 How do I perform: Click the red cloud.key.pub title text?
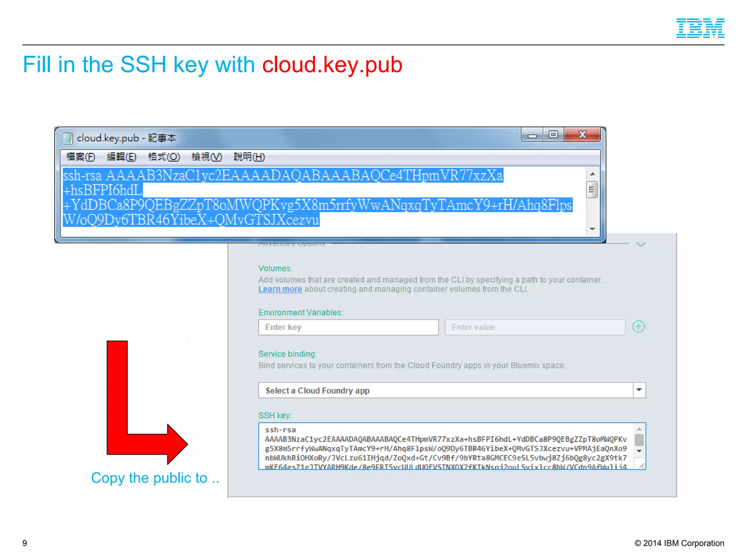tap(332, 65)
